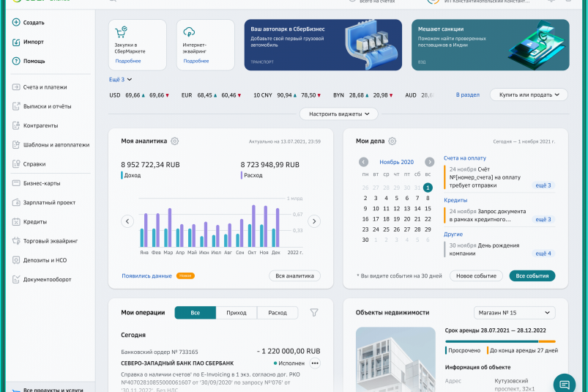Open the Магазин № 15 property dropdown
588x392 pixels.
click(x=513, y=313)
